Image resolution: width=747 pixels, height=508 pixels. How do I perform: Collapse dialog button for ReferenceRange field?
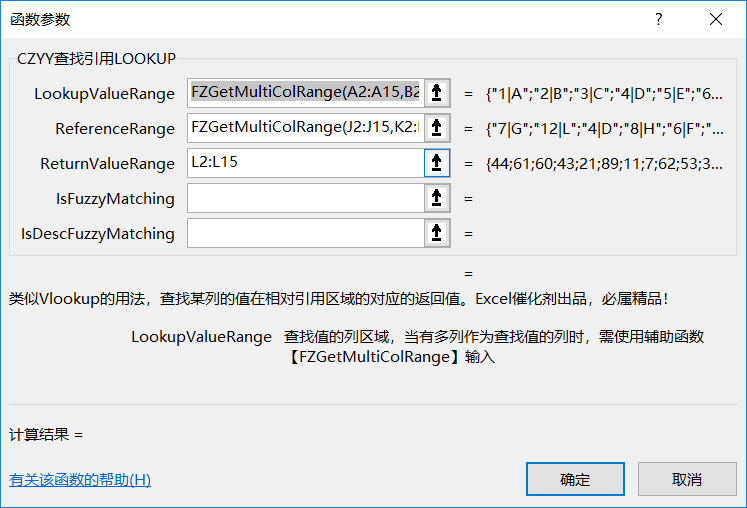click(x=437, y=128)
